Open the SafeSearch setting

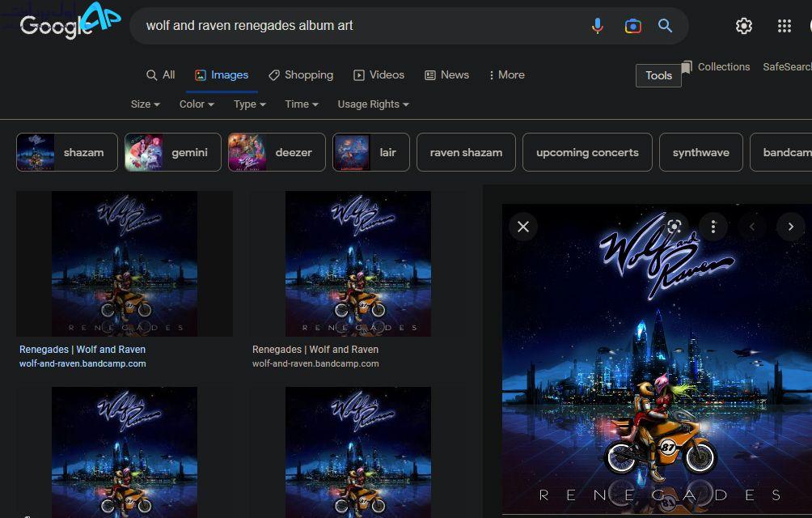pos(787,67)
